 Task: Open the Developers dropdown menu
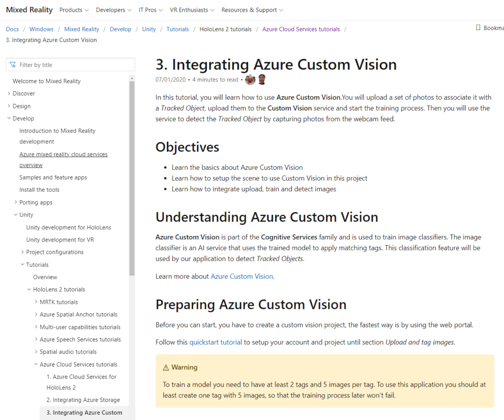click(x=114, y=10)
